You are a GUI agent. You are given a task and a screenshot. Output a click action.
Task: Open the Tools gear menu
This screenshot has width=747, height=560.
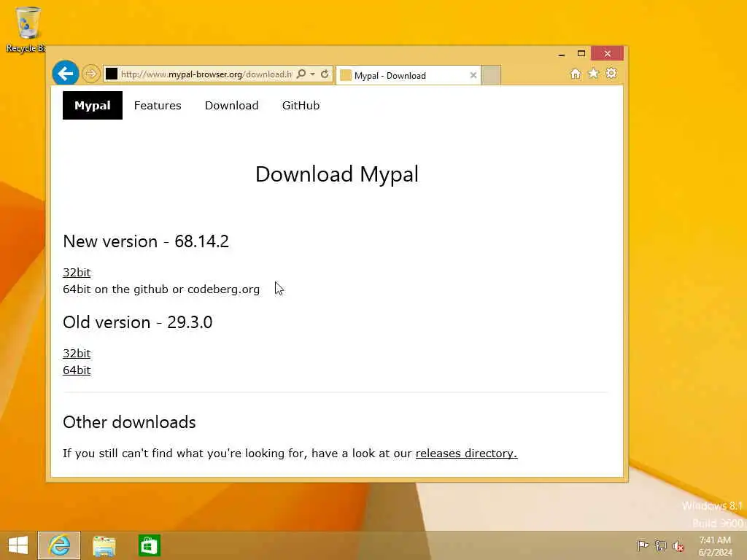tap(611, 74)
